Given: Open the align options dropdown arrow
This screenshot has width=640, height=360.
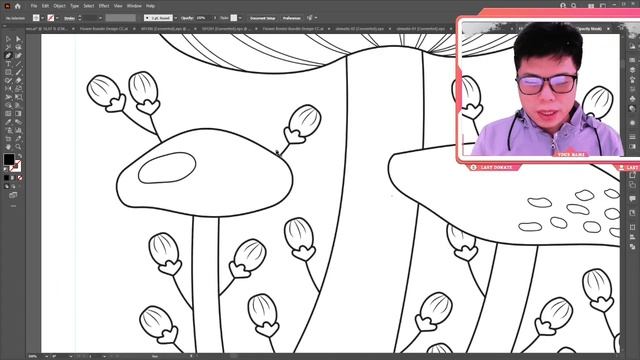Looking at the screenshot, I should click(316, 18).
